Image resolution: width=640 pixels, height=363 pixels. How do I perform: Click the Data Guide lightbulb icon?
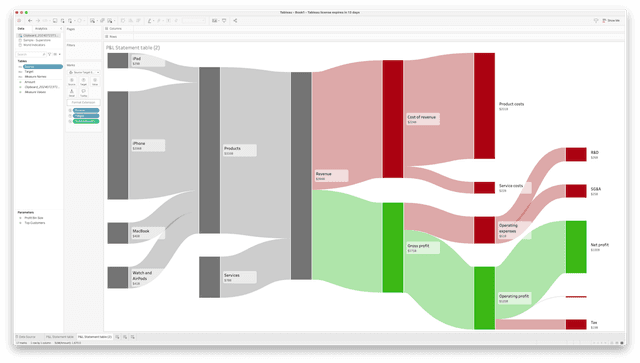596,20
